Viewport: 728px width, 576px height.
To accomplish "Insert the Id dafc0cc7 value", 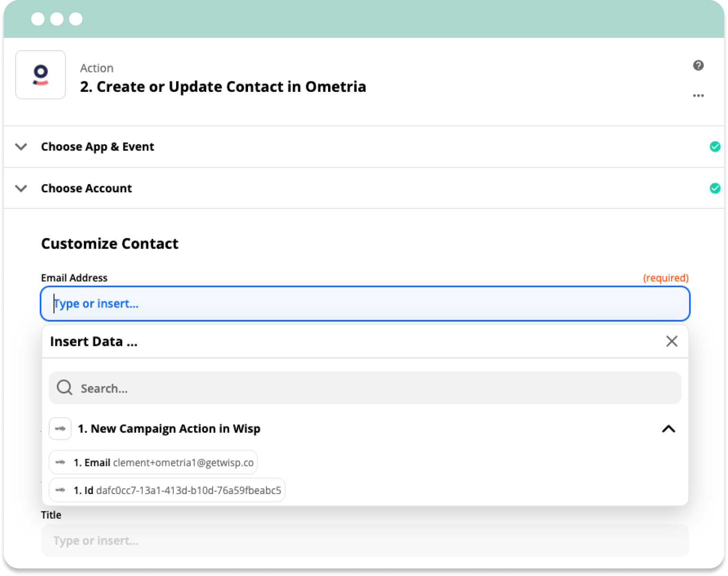I will click(167, 490).
